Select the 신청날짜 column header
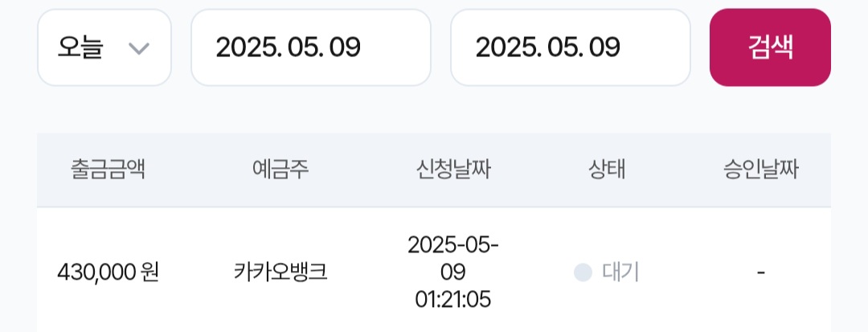Image resolution: width=868 pixels, height=332 pixels. coord(453,170)
